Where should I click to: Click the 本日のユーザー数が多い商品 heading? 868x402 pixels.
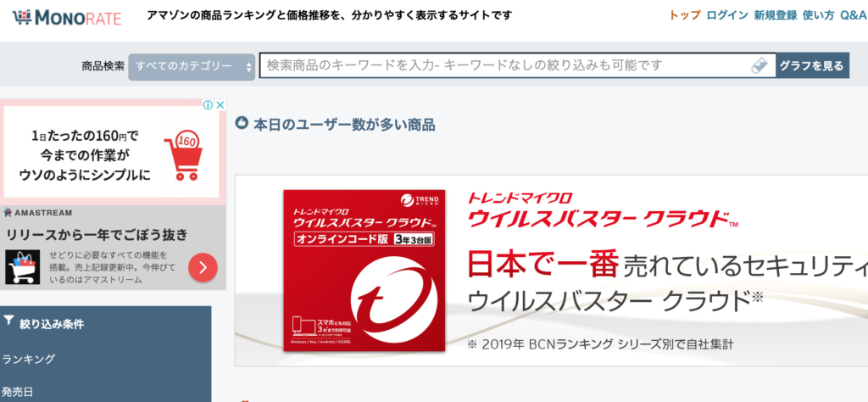(x=344, y=125)
